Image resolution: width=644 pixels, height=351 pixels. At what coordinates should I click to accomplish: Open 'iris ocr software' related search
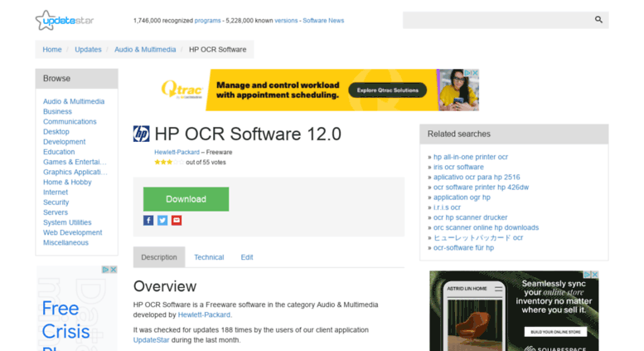pos(458,167)
